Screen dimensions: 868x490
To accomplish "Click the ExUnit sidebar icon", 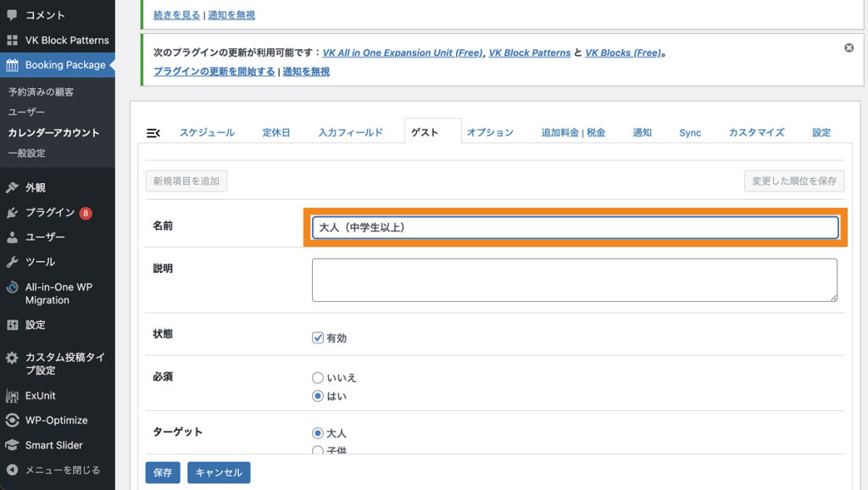I will [x=12, y=396].
